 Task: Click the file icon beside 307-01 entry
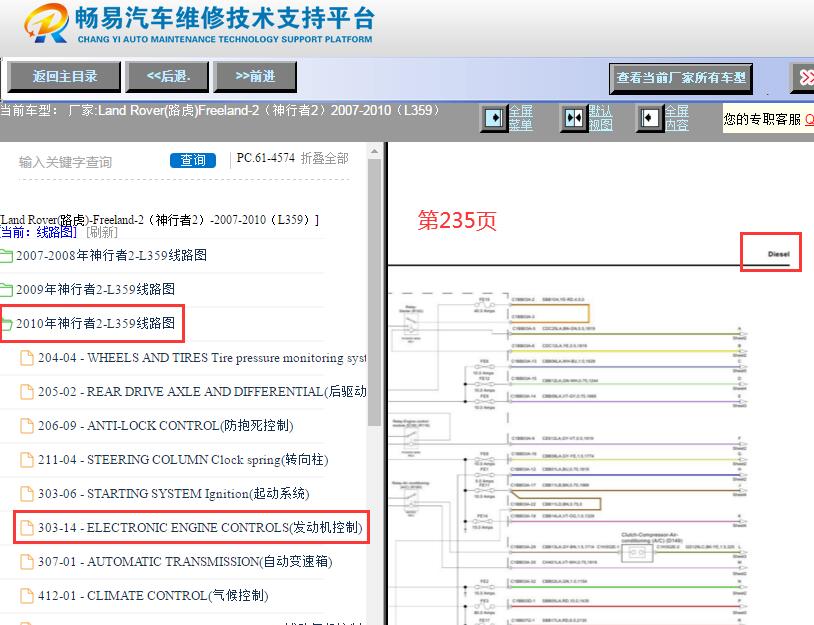[26, 562]
